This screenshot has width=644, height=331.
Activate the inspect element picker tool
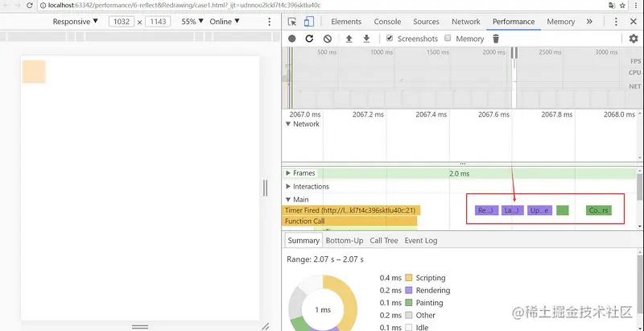291,22
